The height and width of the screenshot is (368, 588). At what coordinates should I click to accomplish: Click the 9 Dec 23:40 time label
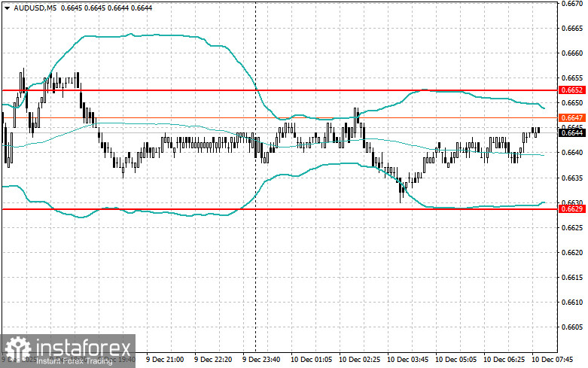coord(261,360)
